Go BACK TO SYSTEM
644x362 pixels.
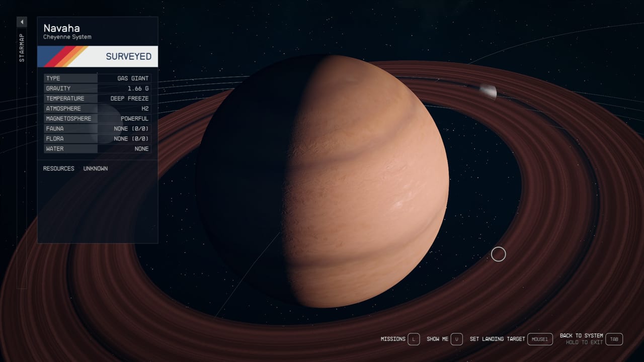581,336
